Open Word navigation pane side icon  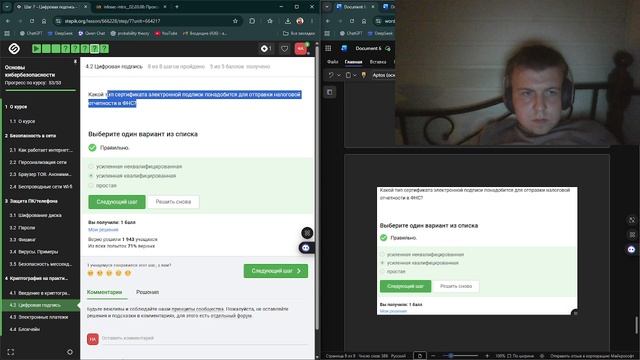330,92
